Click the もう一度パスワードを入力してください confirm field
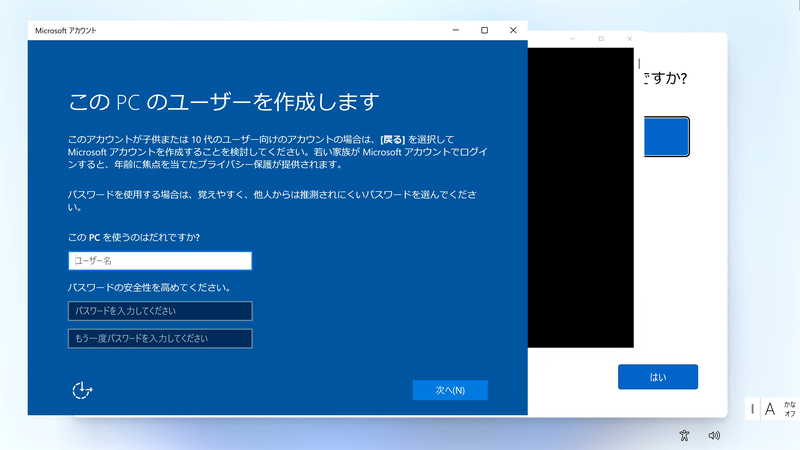Screen dimensions: 800x450 click(160, 338)
